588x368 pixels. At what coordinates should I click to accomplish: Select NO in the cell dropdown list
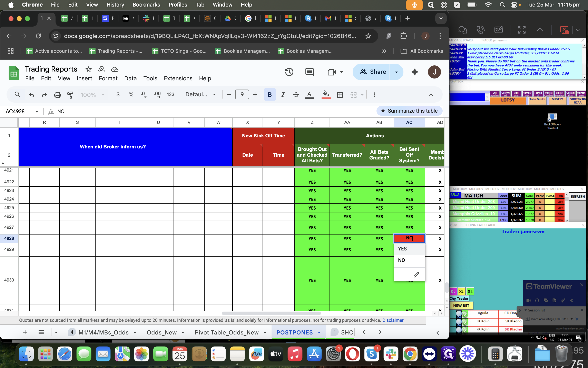[409, 260]
